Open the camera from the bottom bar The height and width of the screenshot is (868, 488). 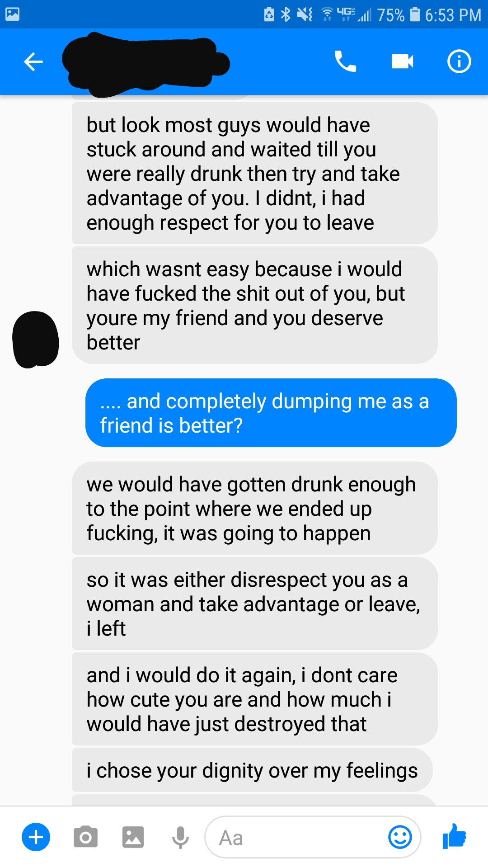coord(85,837)
